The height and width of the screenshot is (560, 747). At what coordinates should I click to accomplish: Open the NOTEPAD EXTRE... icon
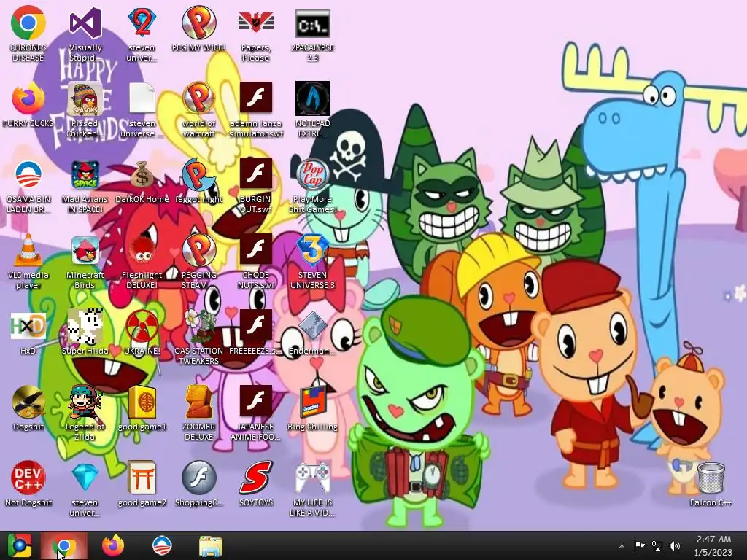(312, 99)
